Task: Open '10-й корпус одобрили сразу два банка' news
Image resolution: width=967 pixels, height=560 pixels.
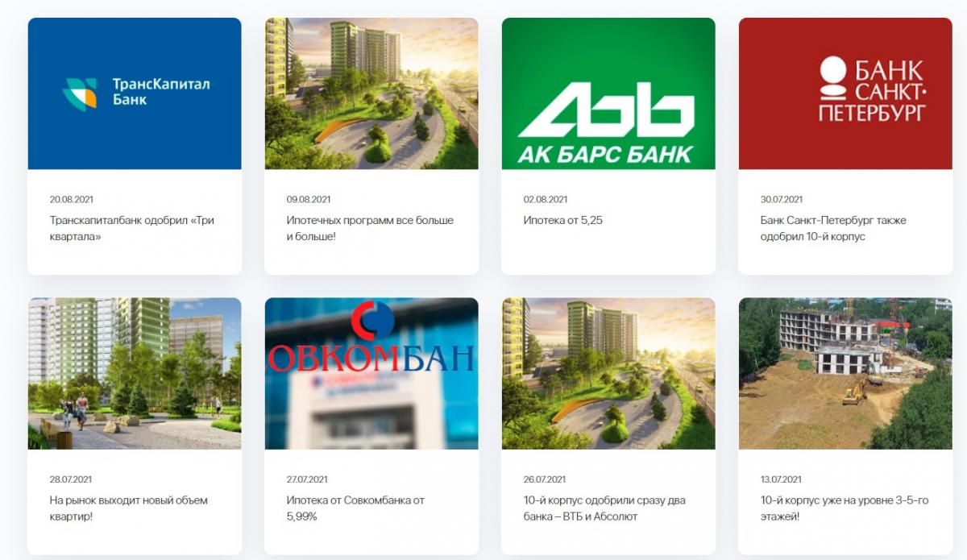Action: (x=604, y=508)
